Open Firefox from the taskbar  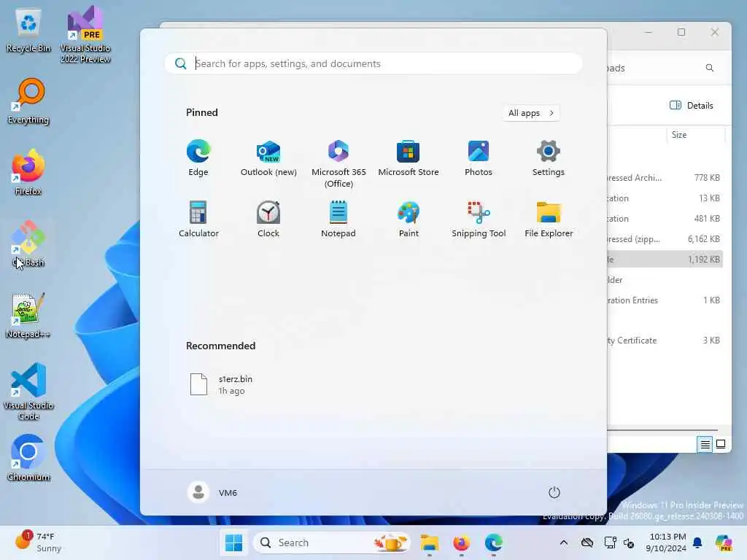coord(461,542)
